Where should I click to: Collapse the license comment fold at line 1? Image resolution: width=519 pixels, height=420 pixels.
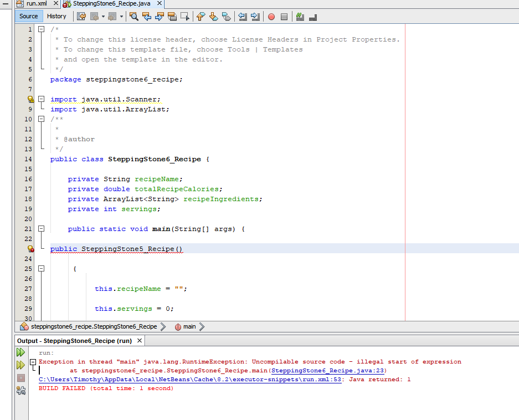42,29
